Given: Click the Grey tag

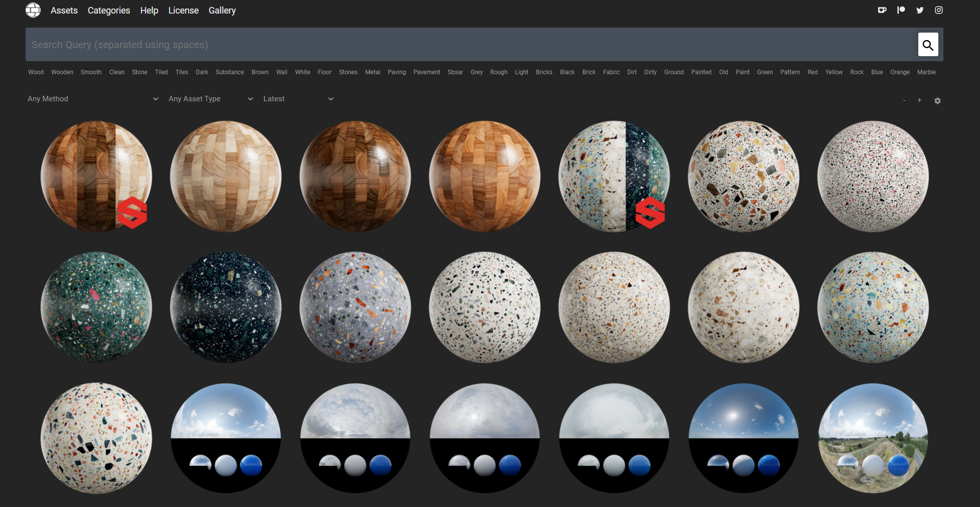Looking at the screenshot, I should (477, 72).
